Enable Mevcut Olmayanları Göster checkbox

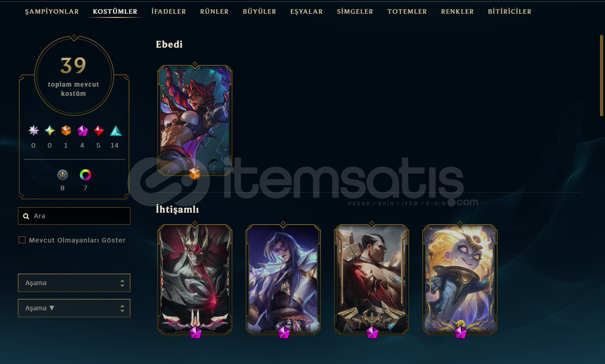22,240
